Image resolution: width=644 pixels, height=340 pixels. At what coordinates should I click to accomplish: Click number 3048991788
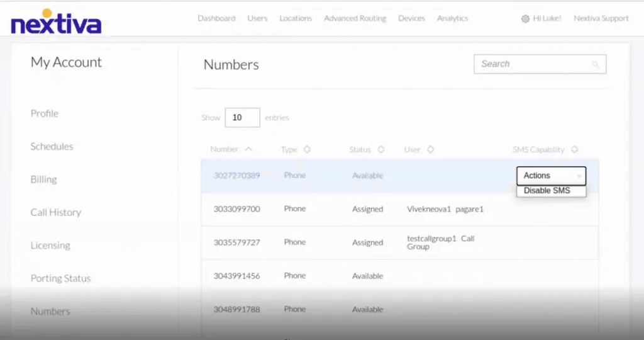click(236, 309)
